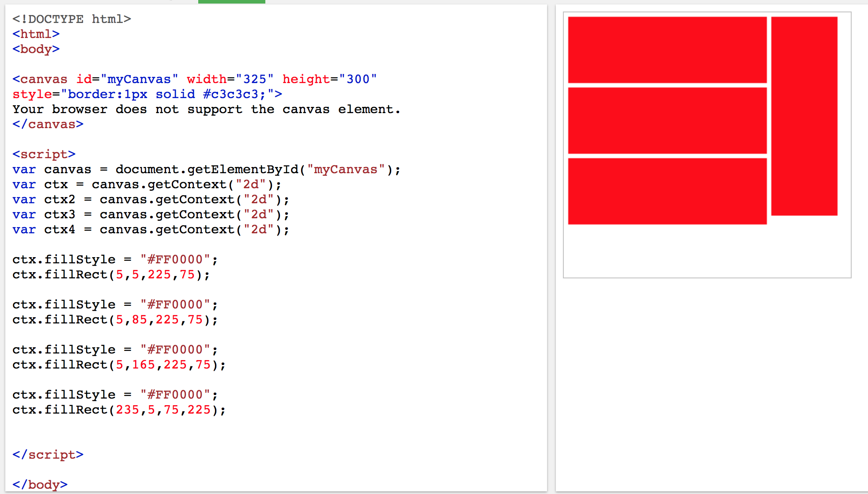Click the #c3c3c3 border color value
This screenshot has width=868, height=494.
click(230, 94)
